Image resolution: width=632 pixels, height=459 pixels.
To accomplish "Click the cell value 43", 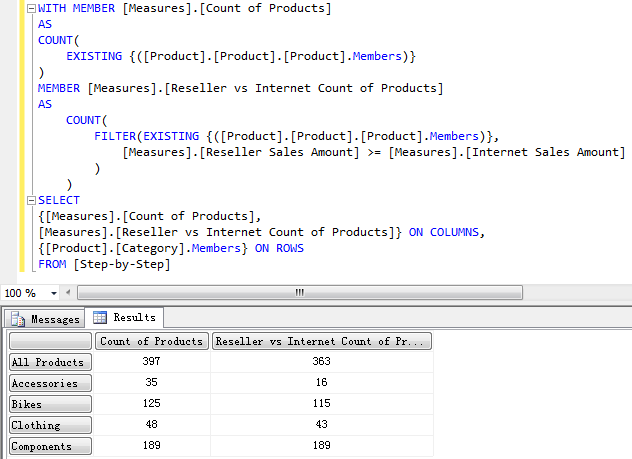I will pos(322,424).
